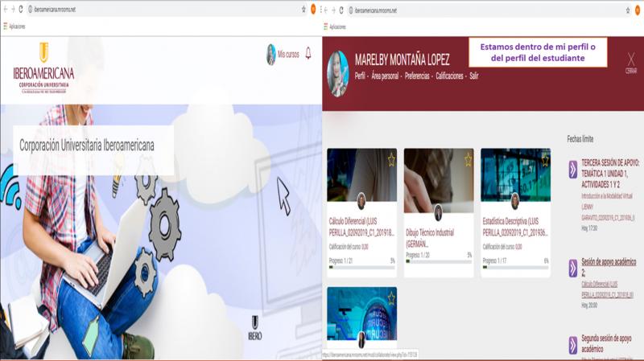Click the notification bell in left window
The height and width of the screenshot is (361, 644).
pyautogui.click(x=308, y=53)
